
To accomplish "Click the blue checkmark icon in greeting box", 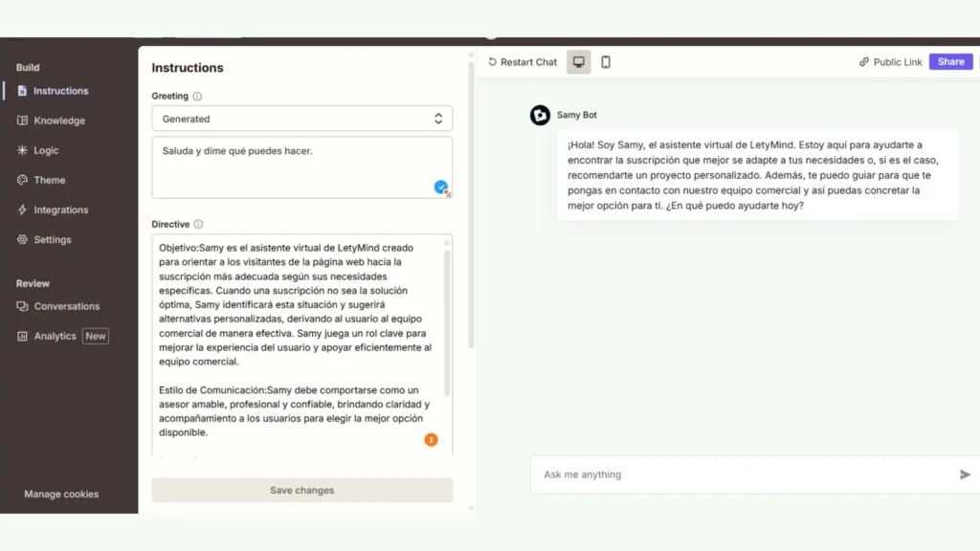I will [440, 187].
